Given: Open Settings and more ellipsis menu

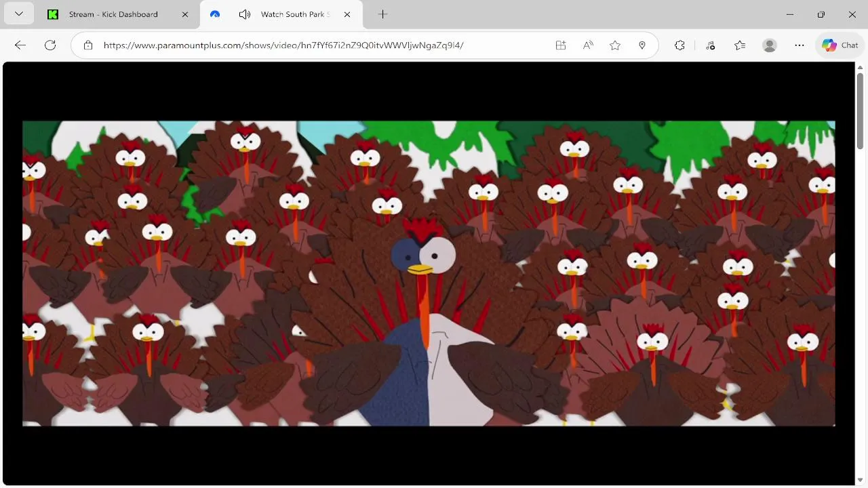Looking at the screenshot, I should [x=800, y=45].
